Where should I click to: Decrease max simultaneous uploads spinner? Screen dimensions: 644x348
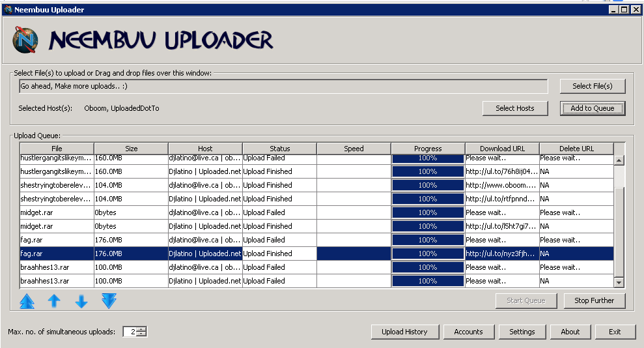pyautogui.click(x=141, y=334)
